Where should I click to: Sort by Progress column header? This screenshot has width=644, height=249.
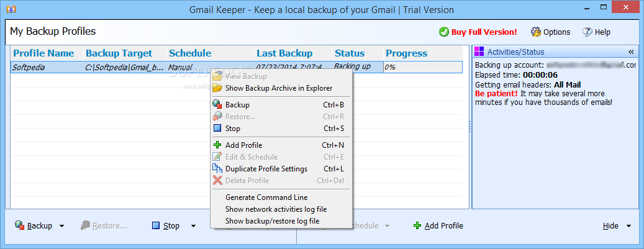pyautogui.click(x=423, y=53)
